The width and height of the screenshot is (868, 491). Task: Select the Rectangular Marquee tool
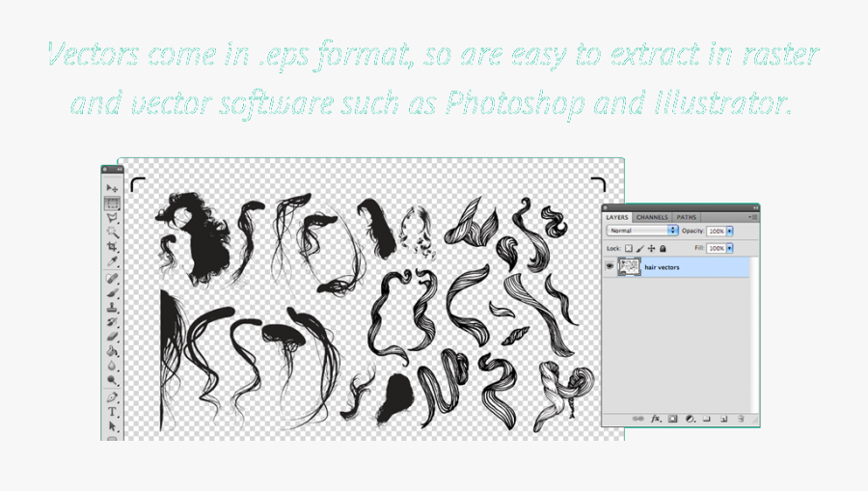click(112, 204)
